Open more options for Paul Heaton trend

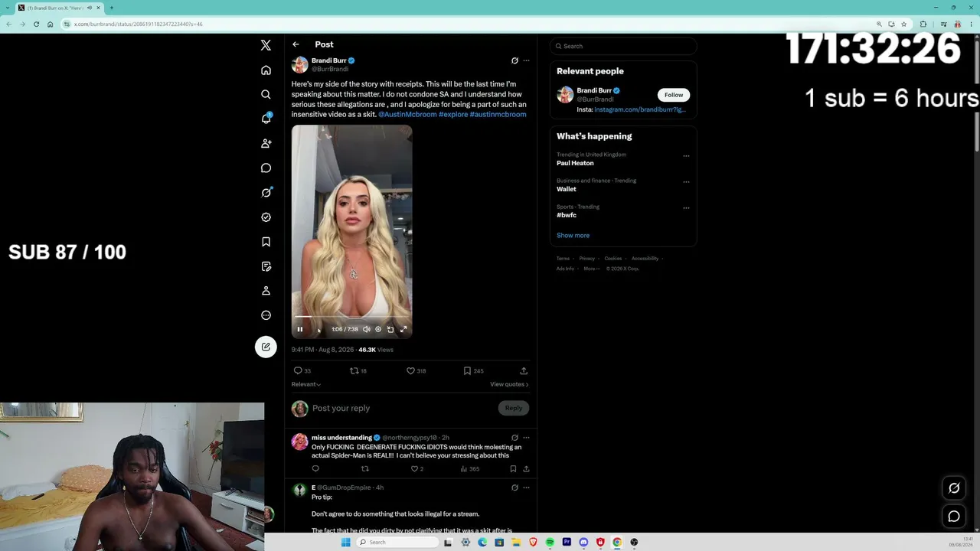686,155
